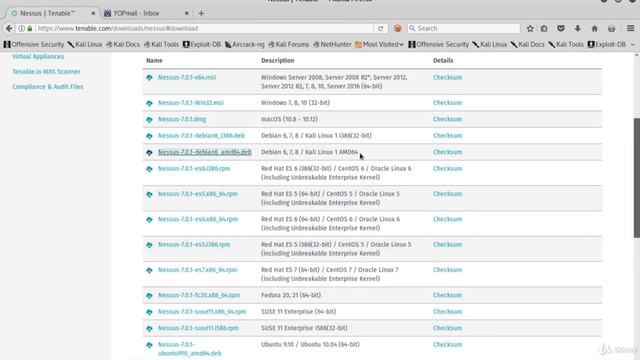Close the Nessus | Tenable tab
Image resolution: width=640 pixels, height=360 pixels.
click(93, 13)
